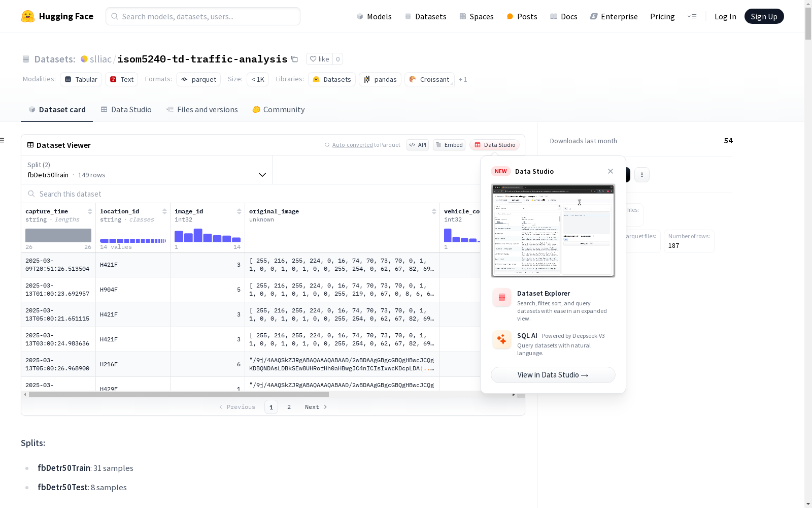Click the API button
812x508 pixels.
click(418, 145)
